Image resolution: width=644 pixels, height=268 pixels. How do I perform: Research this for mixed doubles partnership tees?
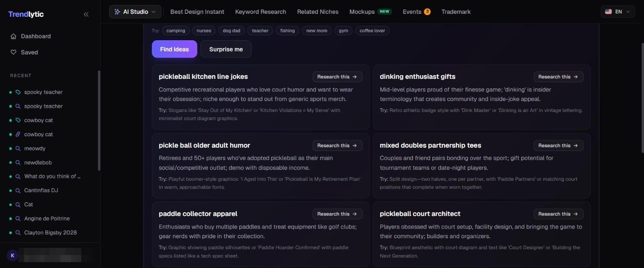[x=558, y=146]
